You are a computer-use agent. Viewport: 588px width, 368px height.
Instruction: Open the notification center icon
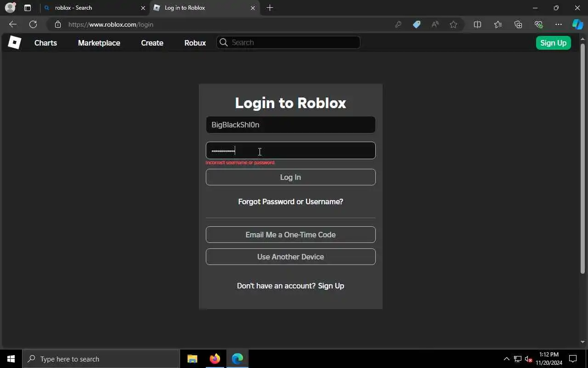[x=573, y=359]
